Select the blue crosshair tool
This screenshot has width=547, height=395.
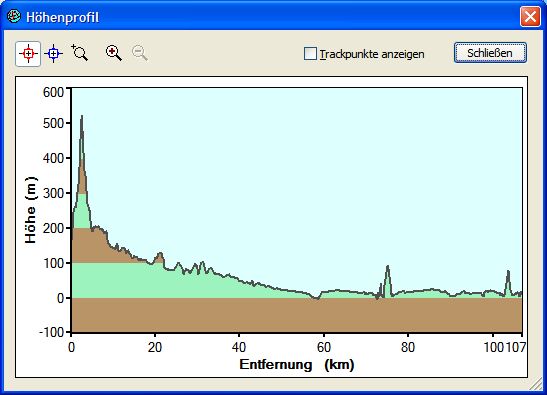[x=53, y=54]
